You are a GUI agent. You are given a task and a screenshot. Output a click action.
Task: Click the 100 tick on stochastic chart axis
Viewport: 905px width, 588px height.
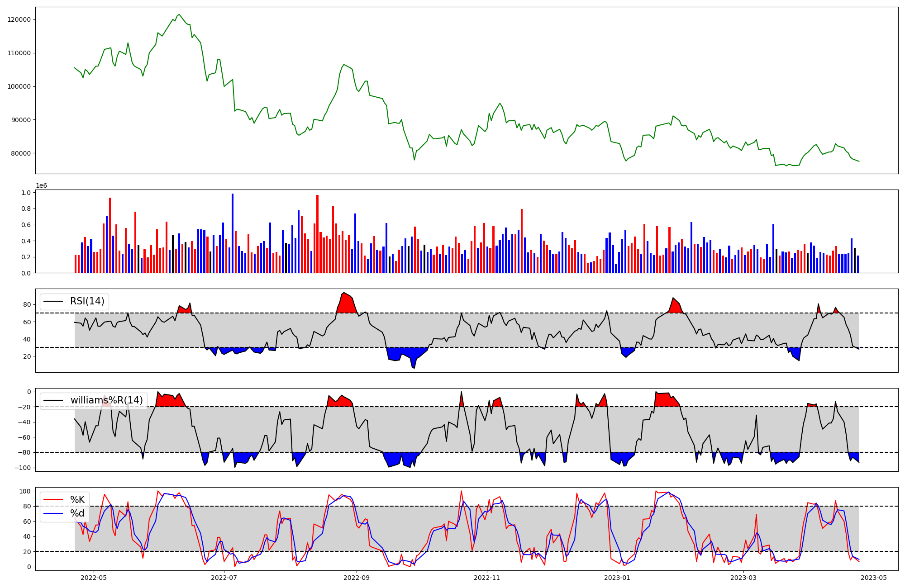(x=26, y=491)
